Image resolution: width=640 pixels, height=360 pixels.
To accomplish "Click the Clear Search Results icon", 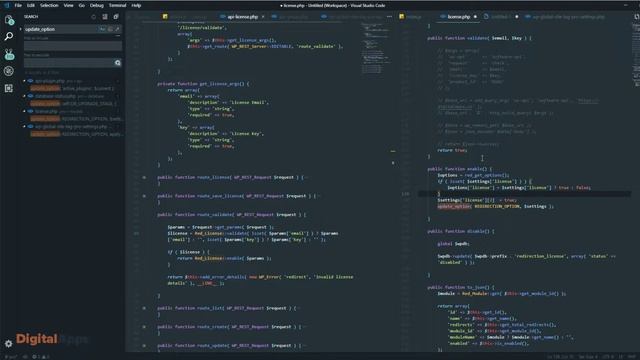I will 105,17.
